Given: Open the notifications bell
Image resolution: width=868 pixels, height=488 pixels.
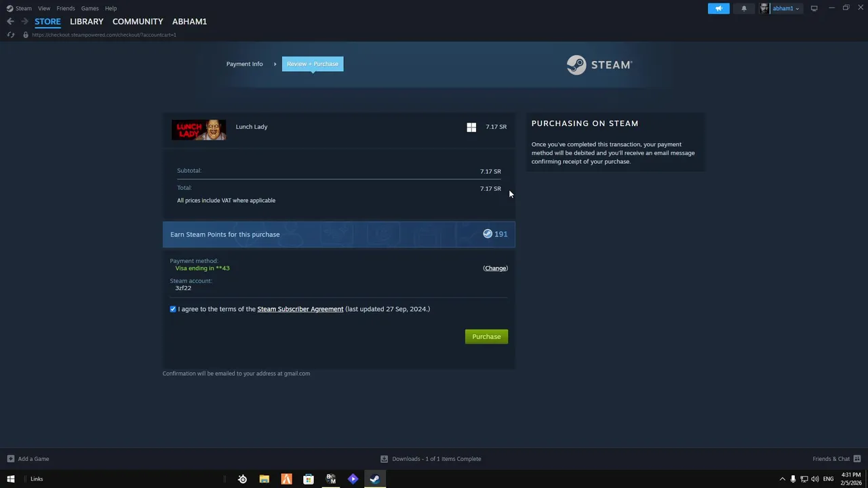Looking at the screenshot, I should point(744,8).
